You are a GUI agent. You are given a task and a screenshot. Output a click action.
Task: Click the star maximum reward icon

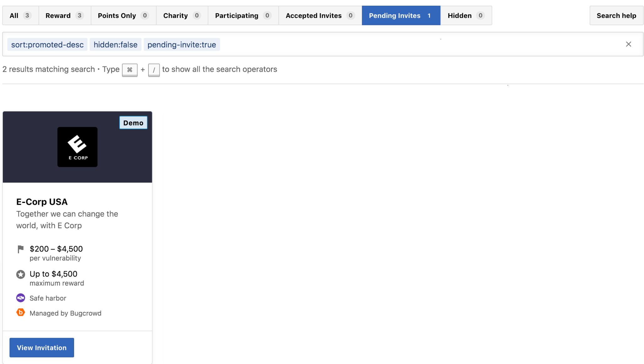(x=21, y=274)
